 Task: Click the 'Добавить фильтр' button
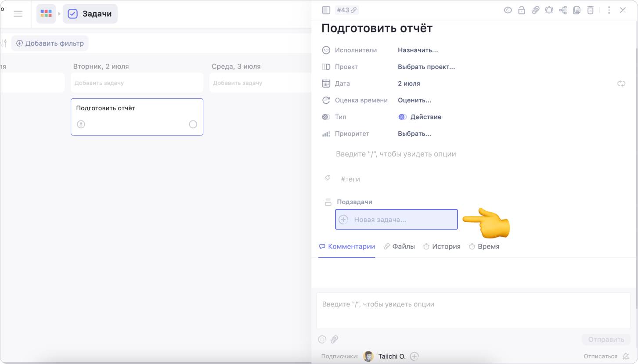(x=50, y=43)
